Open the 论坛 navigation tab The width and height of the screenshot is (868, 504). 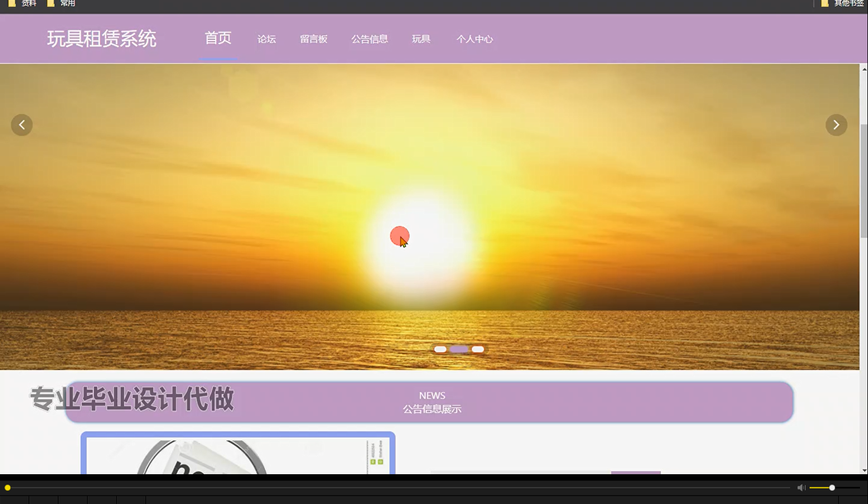coord(266,39)
